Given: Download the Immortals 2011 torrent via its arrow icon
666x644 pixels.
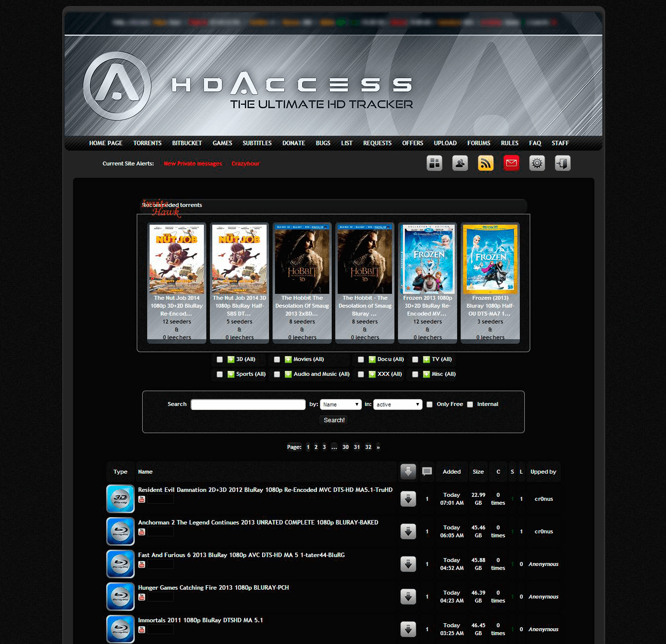Looking at the screenshot, I should coord(408,629).
